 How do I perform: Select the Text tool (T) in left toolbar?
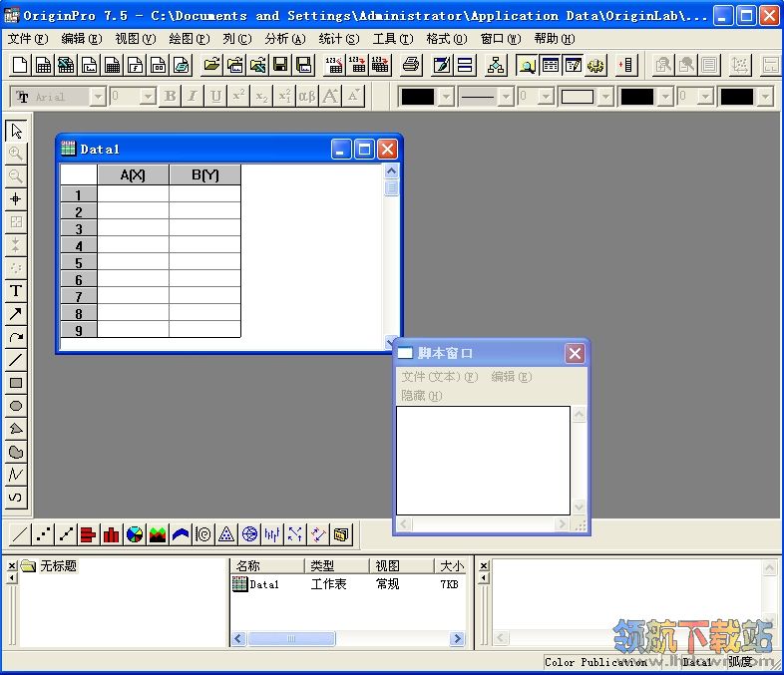pos(16,290)
